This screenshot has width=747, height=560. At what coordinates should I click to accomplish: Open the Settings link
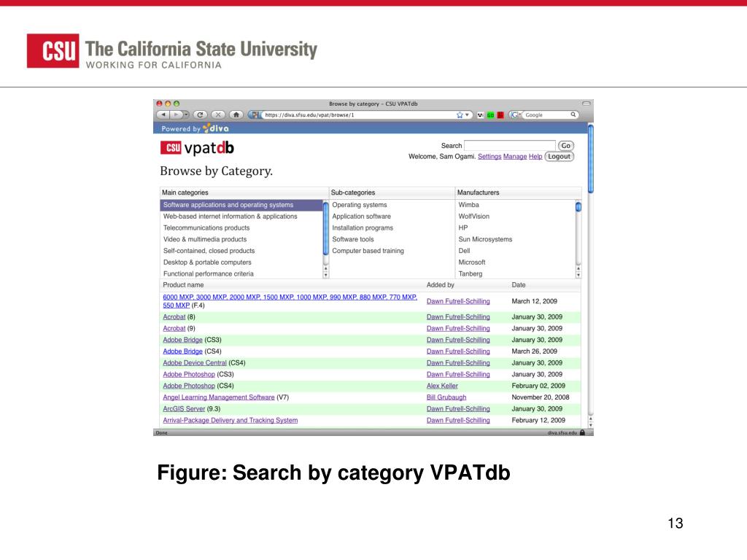coord(489,157)
